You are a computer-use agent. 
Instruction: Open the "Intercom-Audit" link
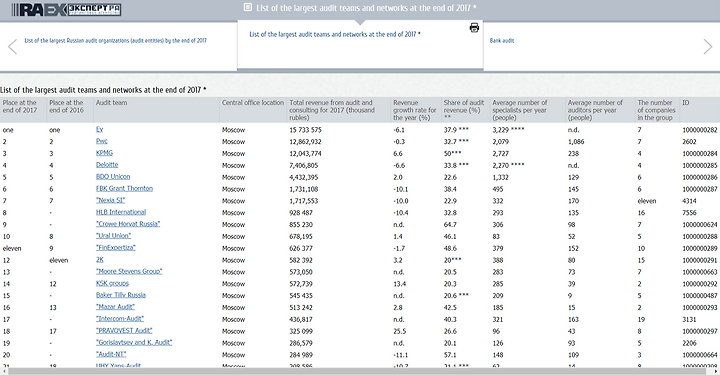click(120, 319)
